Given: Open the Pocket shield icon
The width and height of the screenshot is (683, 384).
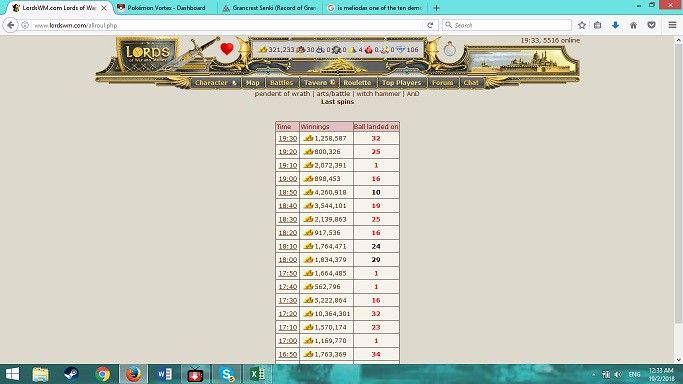Looking at the screenshot, I should [651, 25].
